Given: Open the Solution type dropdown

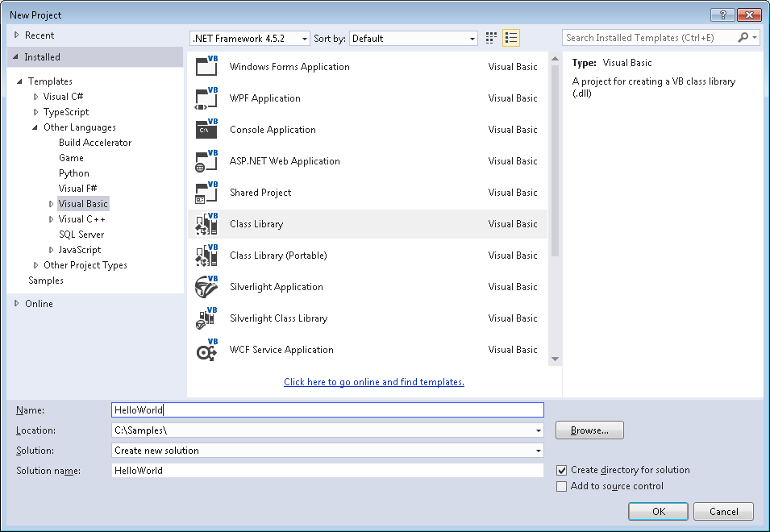Looking at the screenshot, I should [x=539, y=451].
